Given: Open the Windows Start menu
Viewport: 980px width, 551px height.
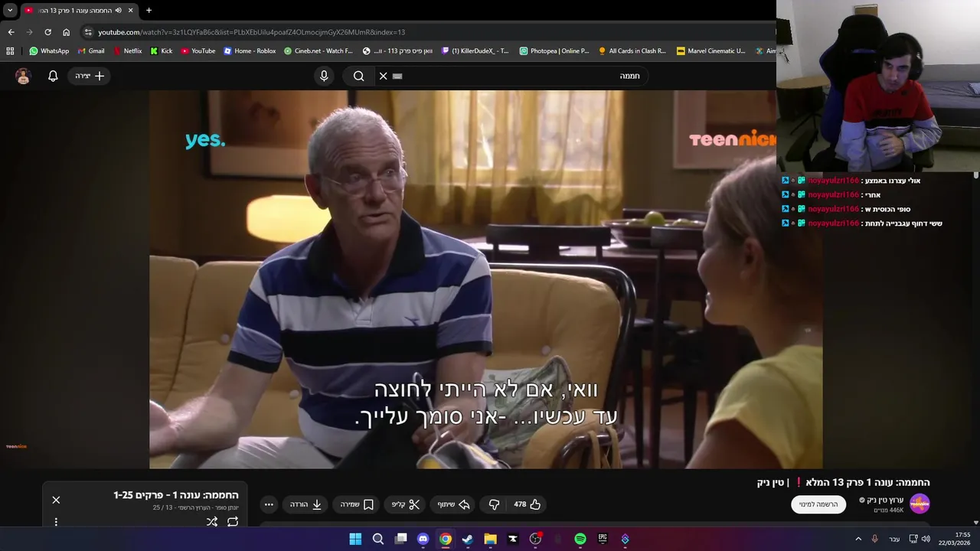Looking at the screenshot, I should pos(355,539).
